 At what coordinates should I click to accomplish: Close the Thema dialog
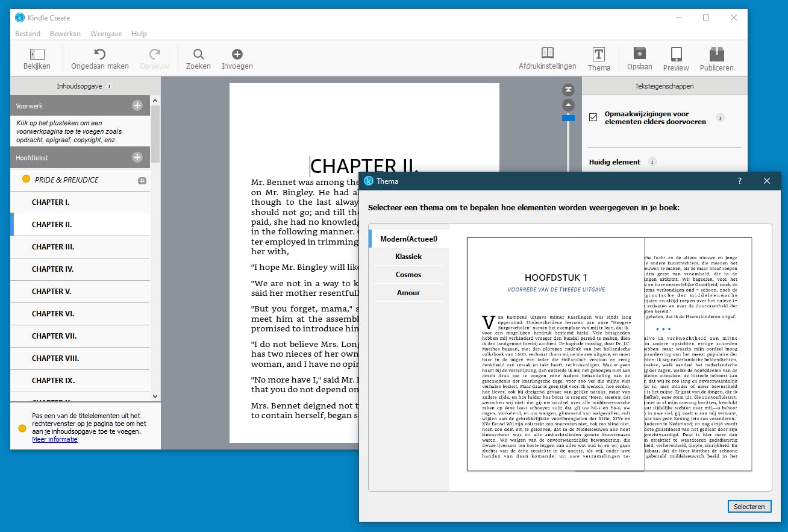767,181
